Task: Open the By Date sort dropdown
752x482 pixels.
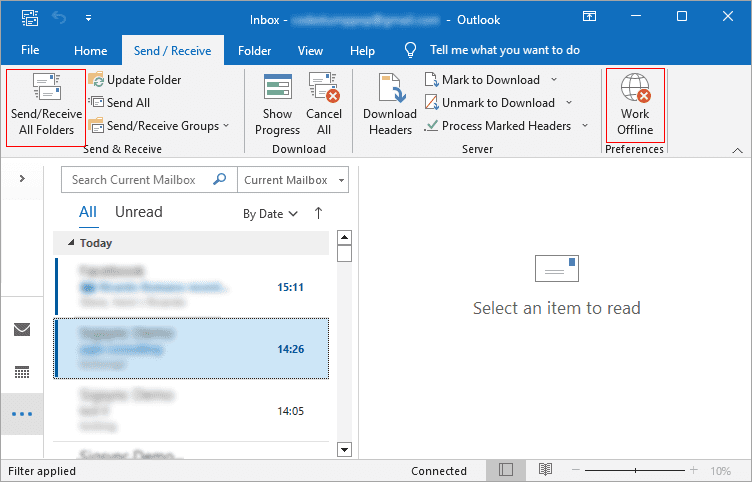Action: (270, 214)
